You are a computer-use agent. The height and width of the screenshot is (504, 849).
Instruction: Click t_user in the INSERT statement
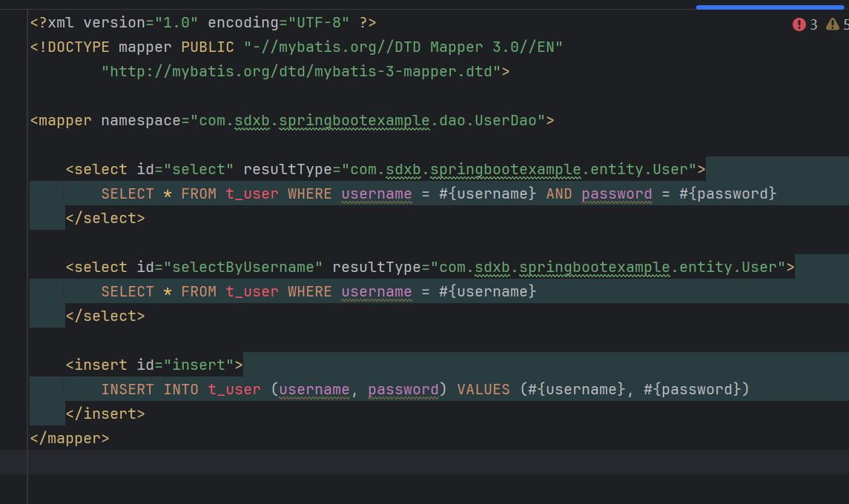234,389
